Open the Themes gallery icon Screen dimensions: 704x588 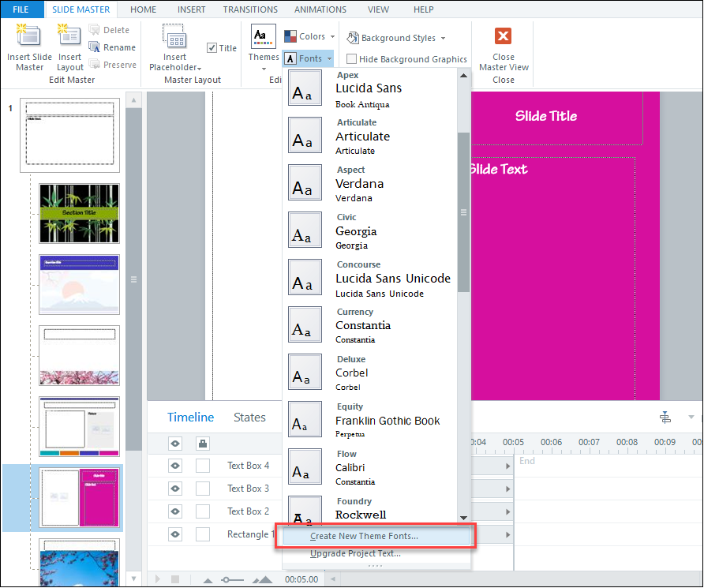pos(263,37)
